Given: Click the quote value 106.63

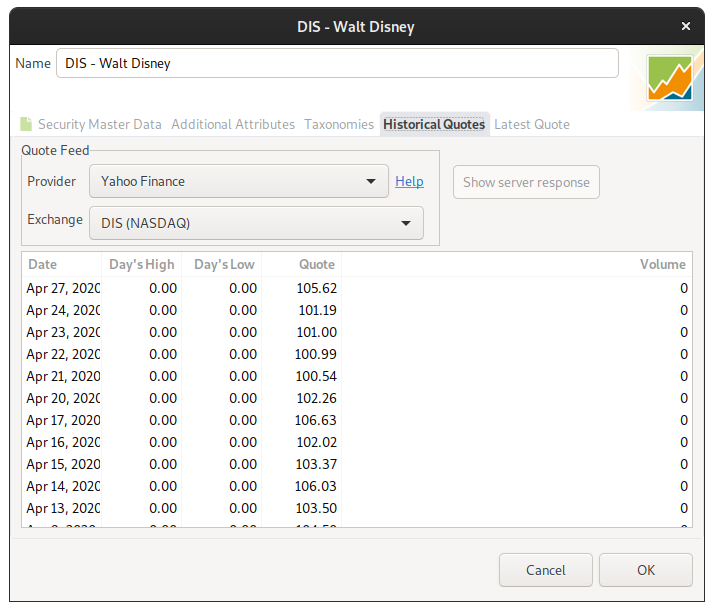Looking at the screenshot, I should pos(316,420).
